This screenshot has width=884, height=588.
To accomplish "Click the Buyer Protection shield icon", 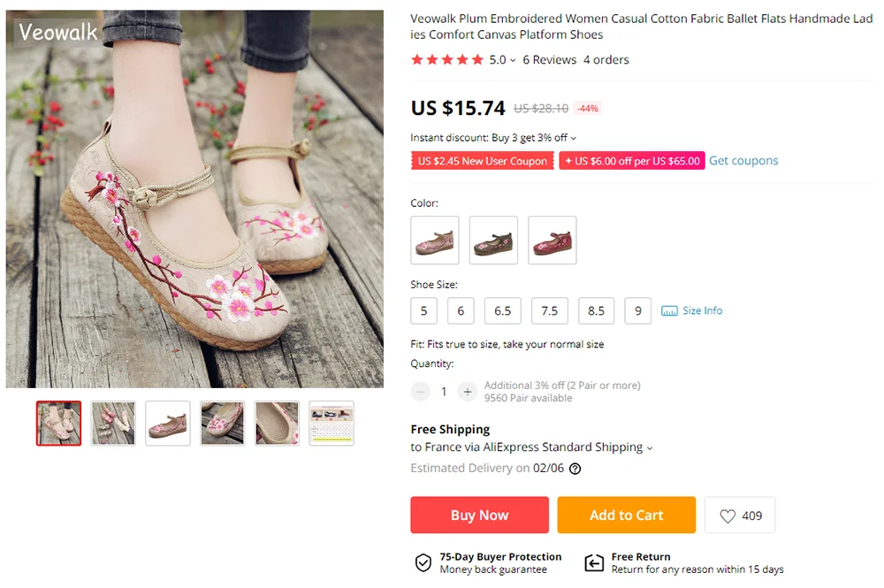I will tap(423, 563).
